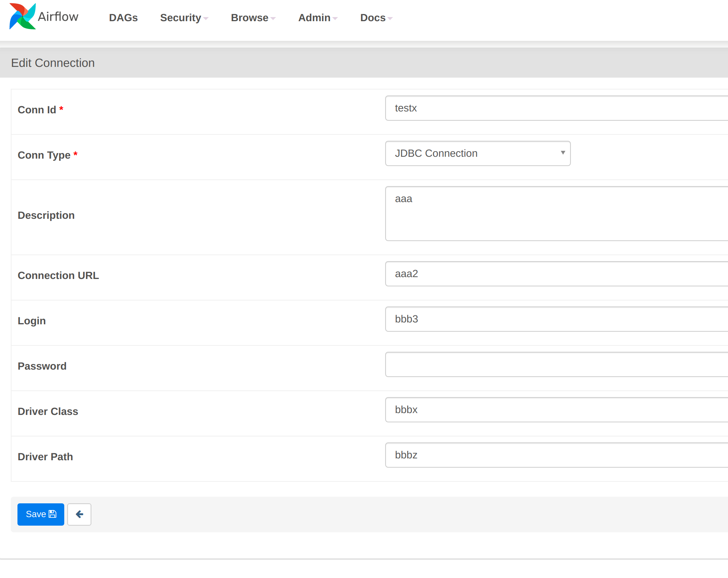Click the back navigation button

tap(79, 514)
